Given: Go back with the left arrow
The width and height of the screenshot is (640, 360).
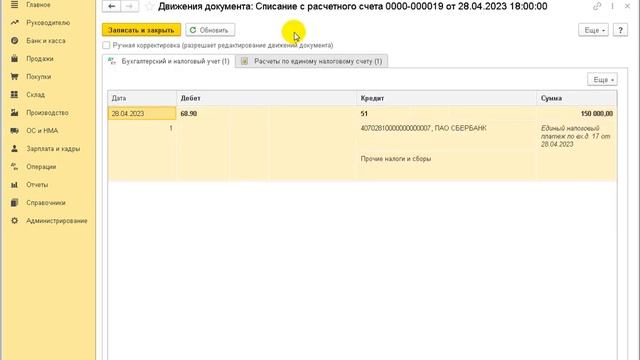Looking at the screenshot, I should click(111, 6).
